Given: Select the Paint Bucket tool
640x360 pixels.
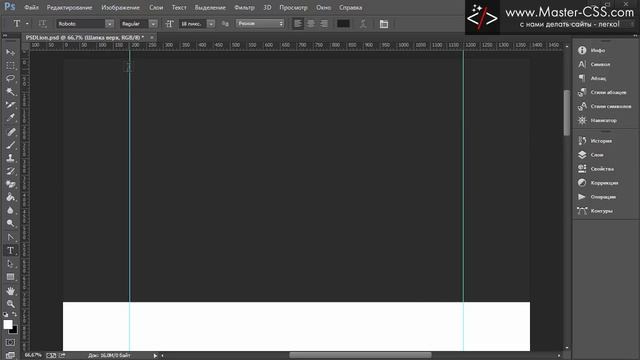Looking at the screenshot, I should coord(11,198).
